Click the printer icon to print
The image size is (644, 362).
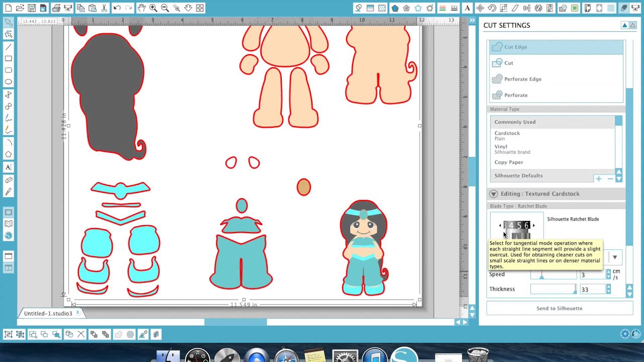(56, 8)
